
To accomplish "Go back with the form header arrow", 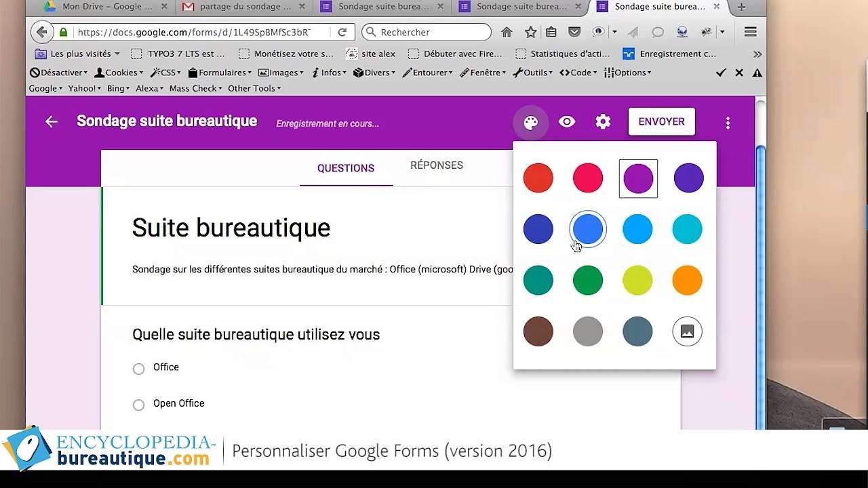I will [x=52, y=121].
